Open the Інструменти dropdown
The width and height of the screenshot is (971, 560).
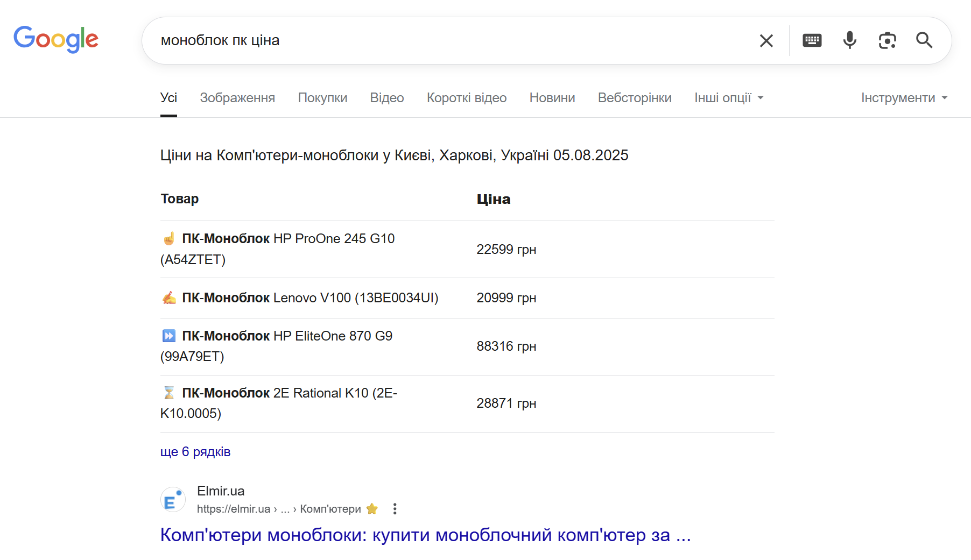[x=904, y=98]
